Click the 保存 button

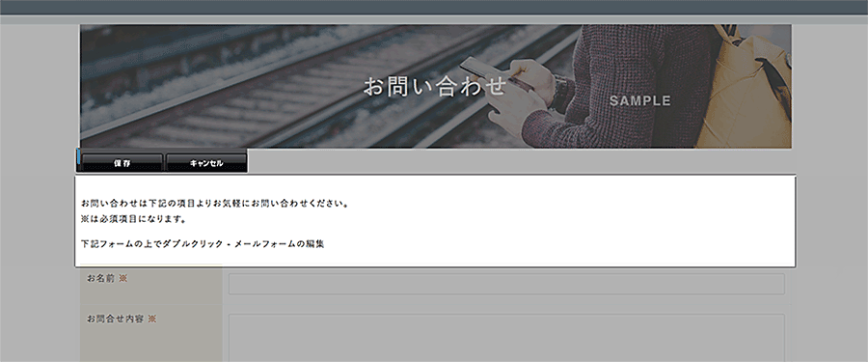click(x=122, y=163)
